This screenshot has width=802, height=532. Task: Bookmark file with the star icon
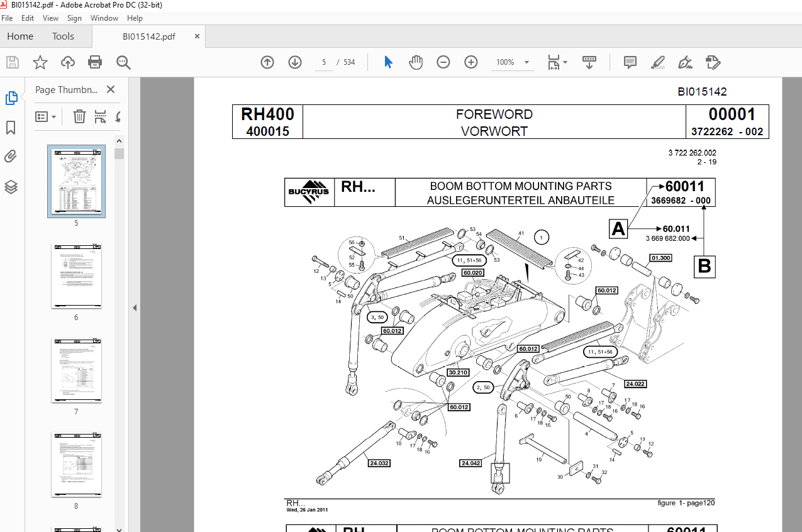pos(40,62)
